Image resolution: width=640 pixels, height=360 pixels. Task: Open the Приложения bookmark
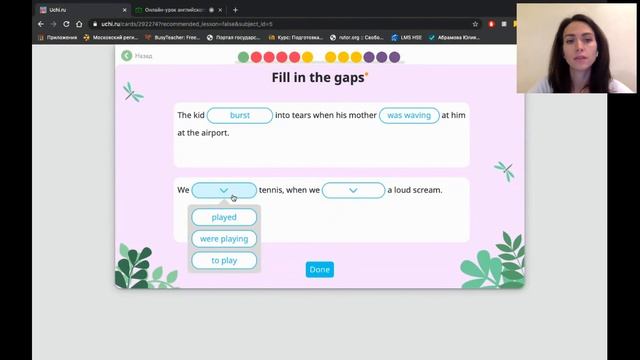pos(58,38)
